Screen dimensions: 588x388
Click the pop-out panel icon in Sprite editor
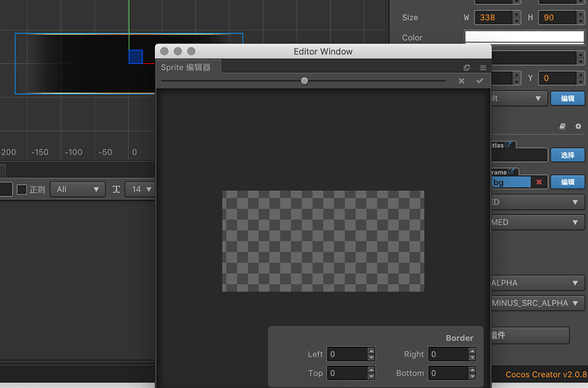(467, 67)
